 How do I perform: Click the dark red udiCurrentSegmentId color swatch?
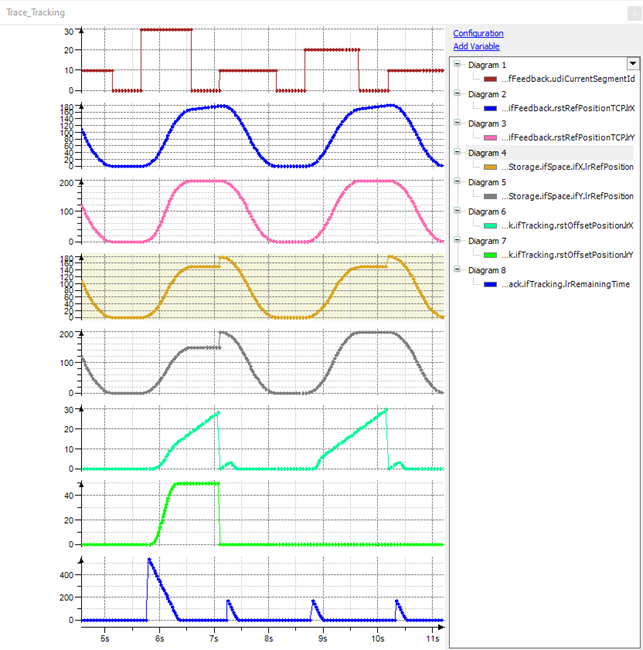[x=490, y=79]
